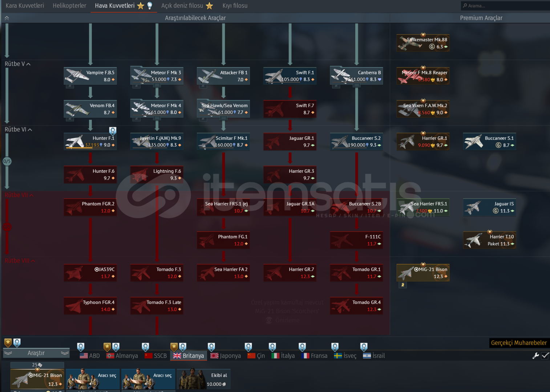Open the Araştır left chevron dropdown

(8, 353)
